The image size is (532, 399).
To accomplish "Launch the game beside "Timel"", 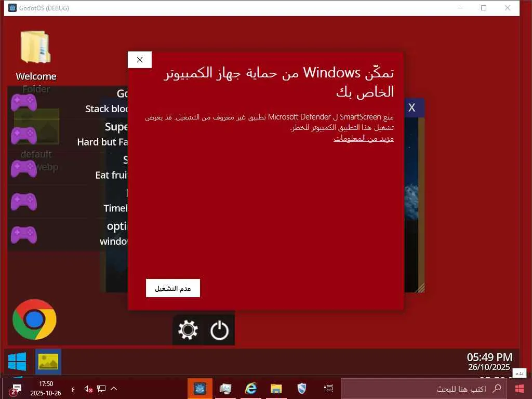I will [24, 202].
